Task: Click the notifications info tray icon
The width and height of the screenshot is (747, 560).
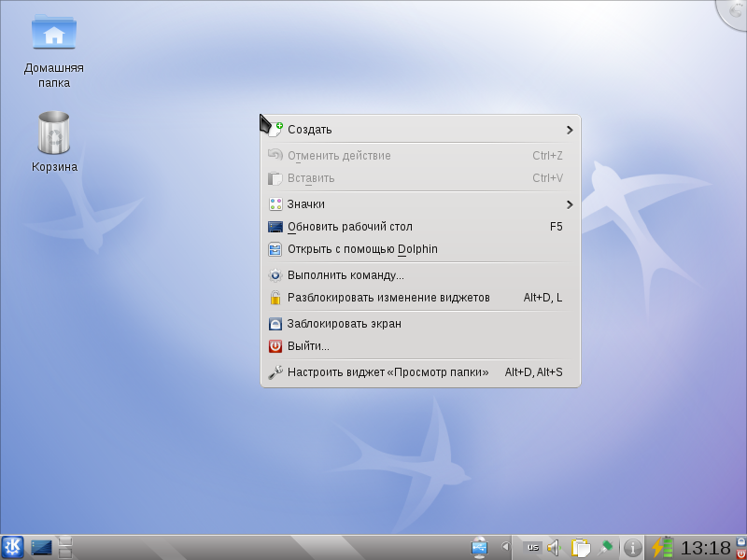Action: pyautogui.click(x=633, y=548)
